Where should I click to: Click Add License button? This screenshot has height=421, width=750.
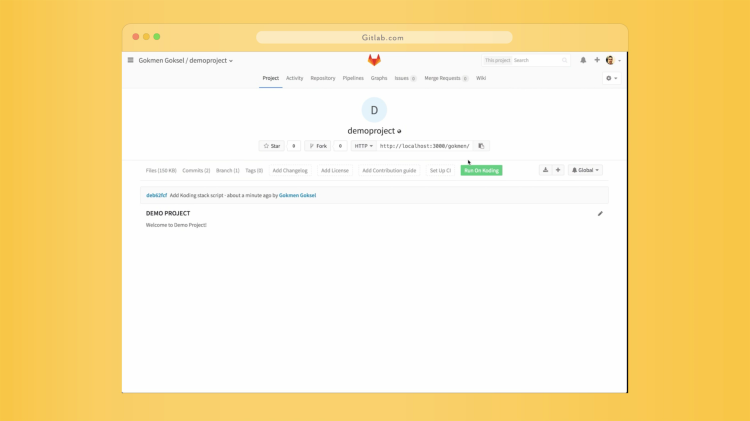coord(335,170)
